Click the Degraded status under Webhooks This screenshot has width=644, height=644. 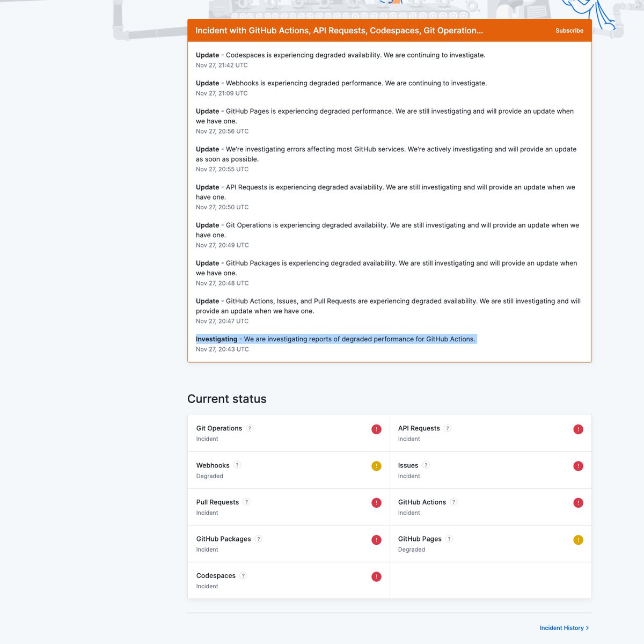(x=209, y=476)
